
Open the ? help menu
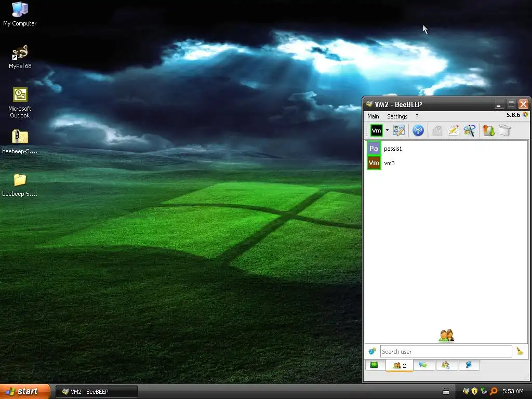(x=417, y=116)
